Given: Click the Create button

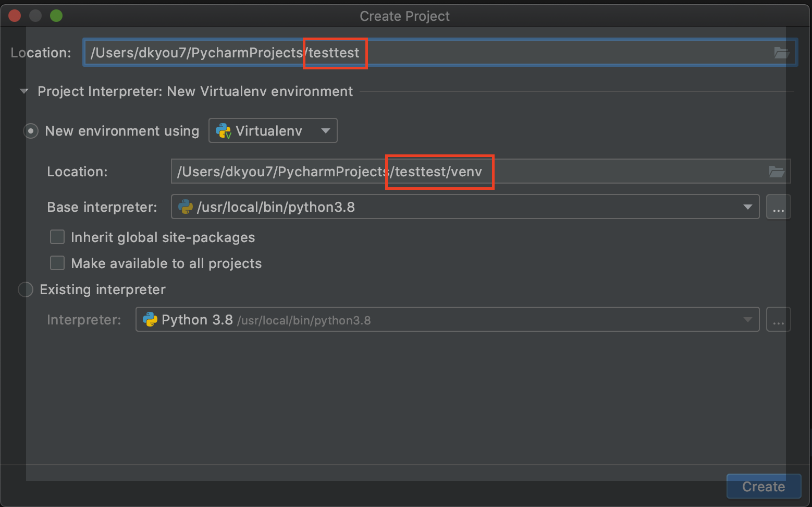Looking at the screenshot, I should [x=764, y=486].
